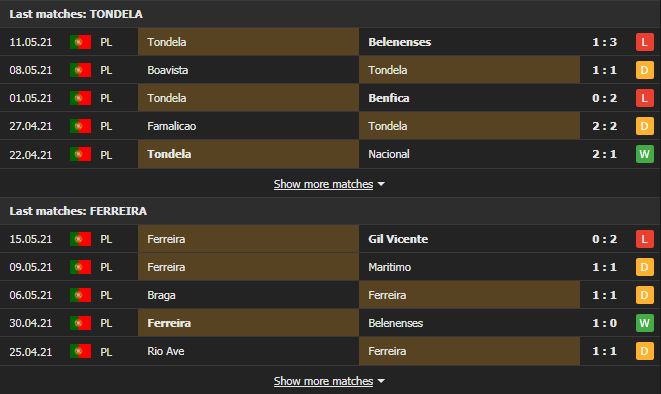Viewport: 661px width, 394px height.
Task: Click the 1 : 0 score for Ferreira vs Belenenses
Action: pos(605,323)
